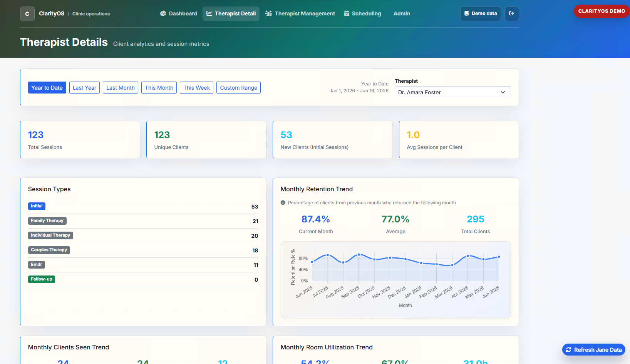Image resolution: width=630 pixels, height=364 pixels.
Task: Click the 77.0% Average retention value
Action: [x=395, y=219]
